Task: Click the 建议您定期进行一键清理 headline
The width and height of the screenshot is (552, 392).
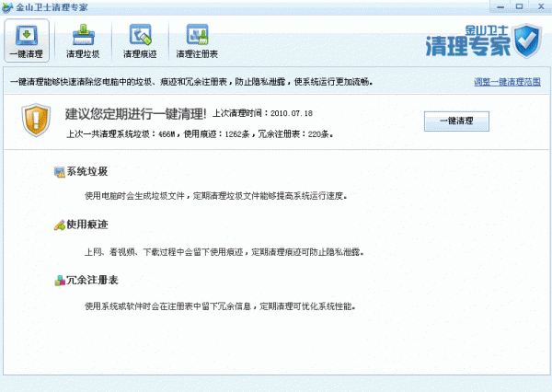Action: pyautogui.click(x=136, y=113)
